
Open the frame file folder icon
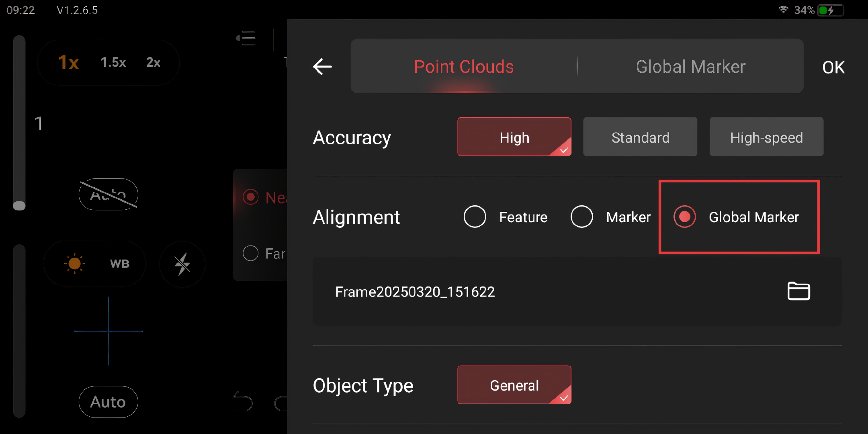pyautogui.click(x=798, y=291)
